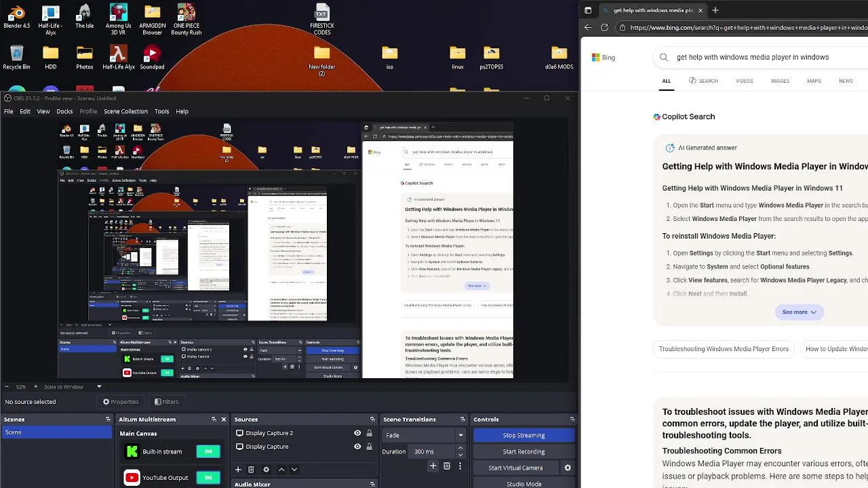868x488 pixels.
Task: Select the Soundpad desktop shortcut
Action: coord(152,58)
